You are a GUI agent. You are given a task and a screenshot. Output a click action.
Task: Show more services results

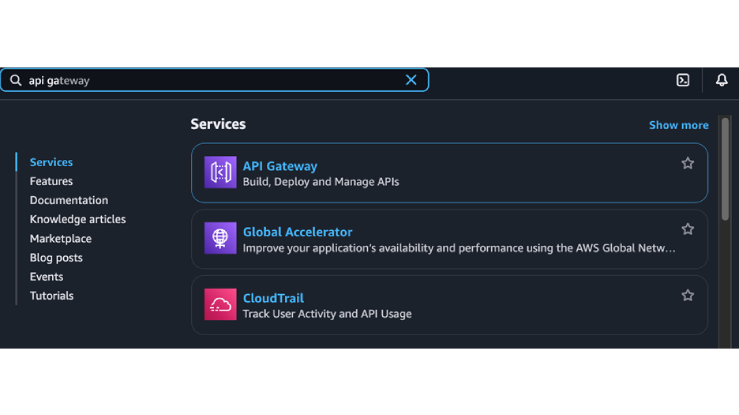click(678, 125)
